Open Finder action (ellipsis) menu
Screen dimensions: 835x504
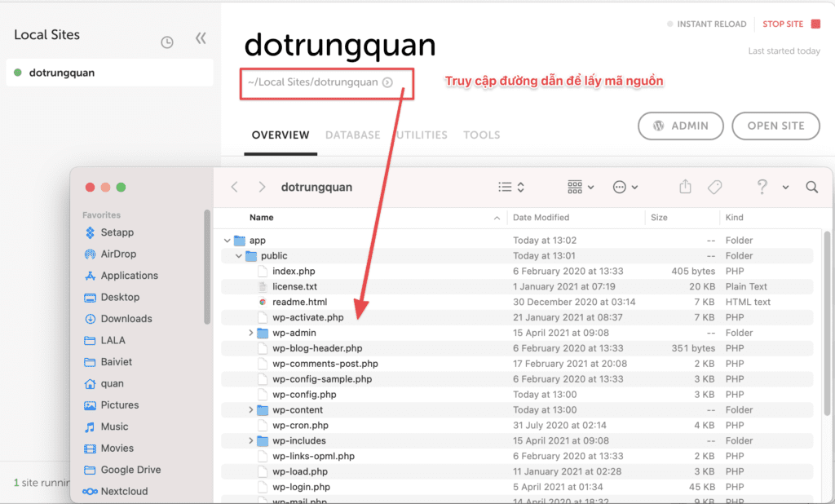coord(625,187)
